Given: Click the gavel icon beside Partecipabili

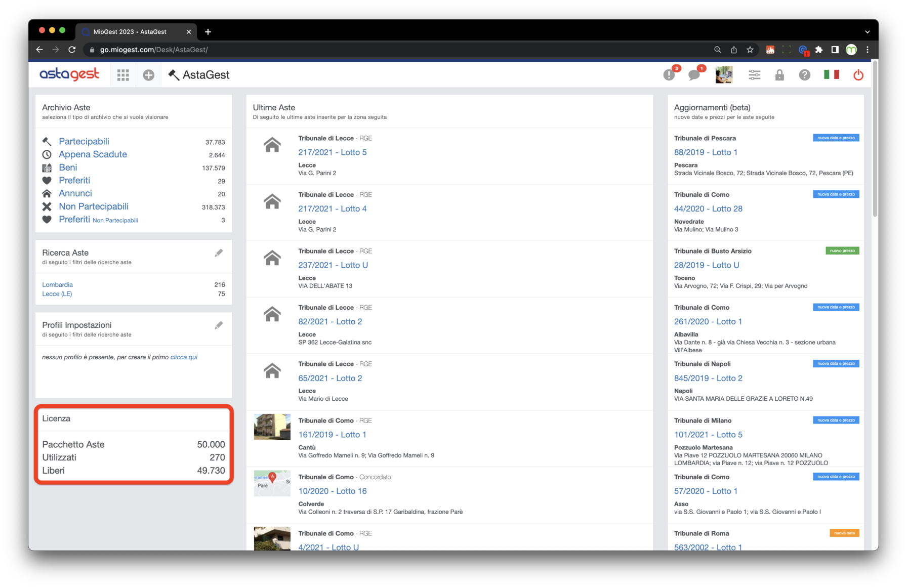Looking at the screenshot, I should pos(47,141).
